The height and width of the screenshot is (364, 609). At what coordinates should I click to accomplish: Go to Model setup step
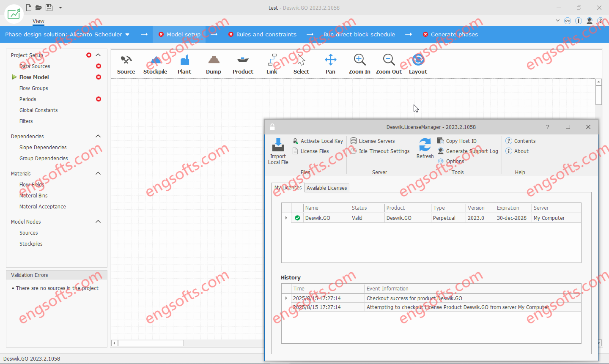click(x=180, y=34)
